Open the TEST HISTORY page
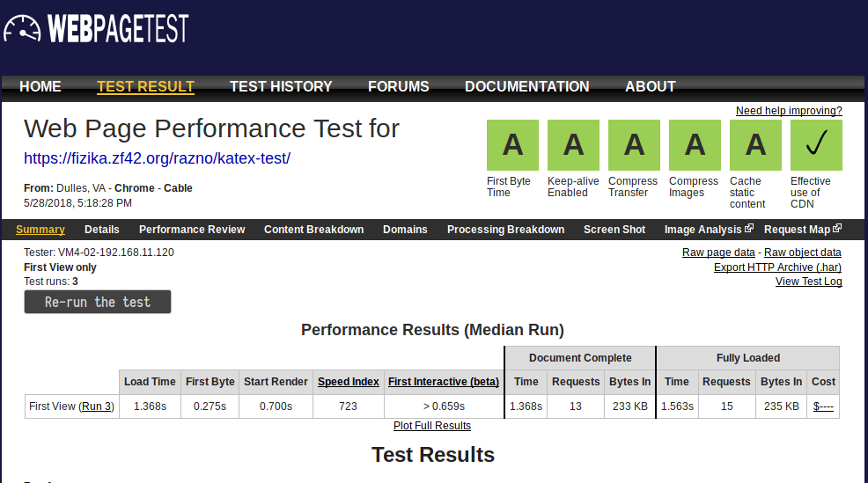This screenshot has width=868, height=483. [281, 87]
